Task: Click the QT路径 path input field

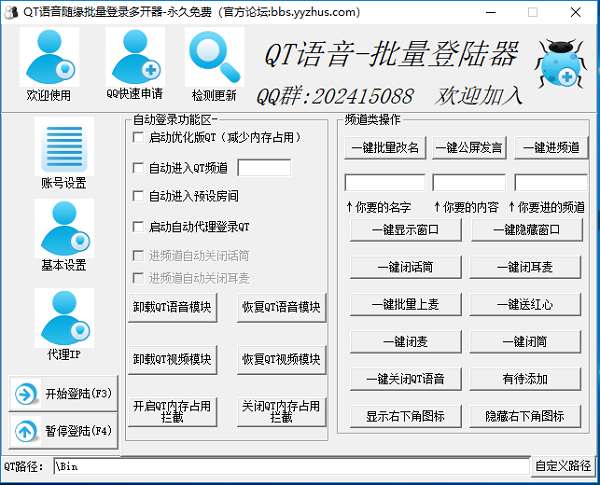Action: tap(292, 467)
